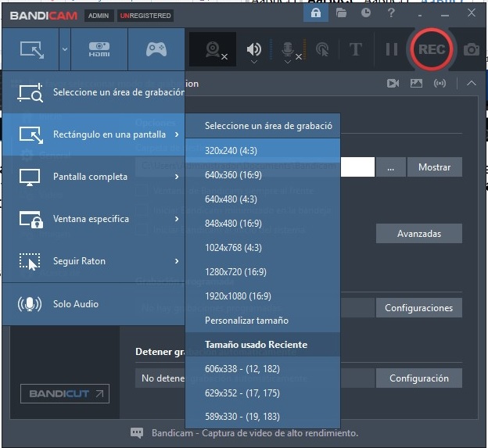Choose Seleccione un área de grabación in left menu
488x448 pixels.
tap(94, 92)
